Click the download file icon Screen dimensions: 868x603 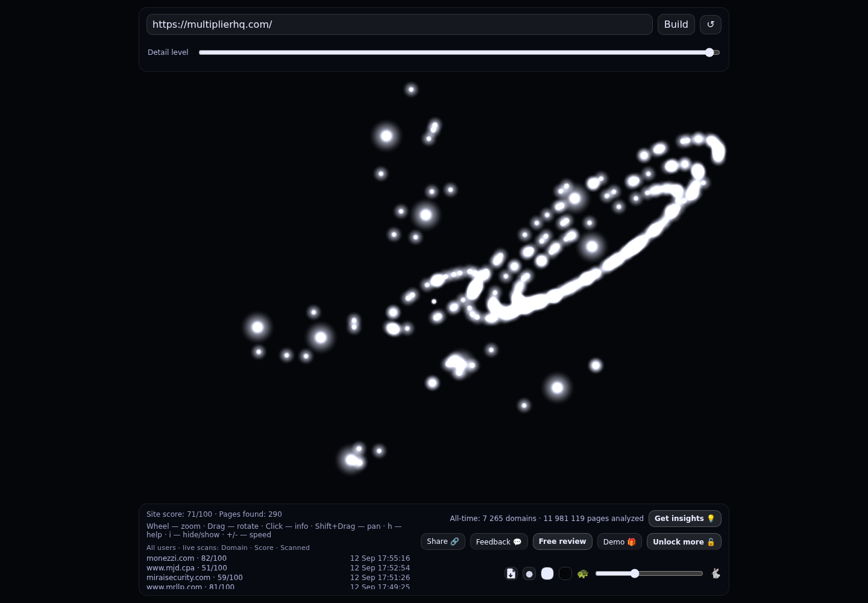511,573
